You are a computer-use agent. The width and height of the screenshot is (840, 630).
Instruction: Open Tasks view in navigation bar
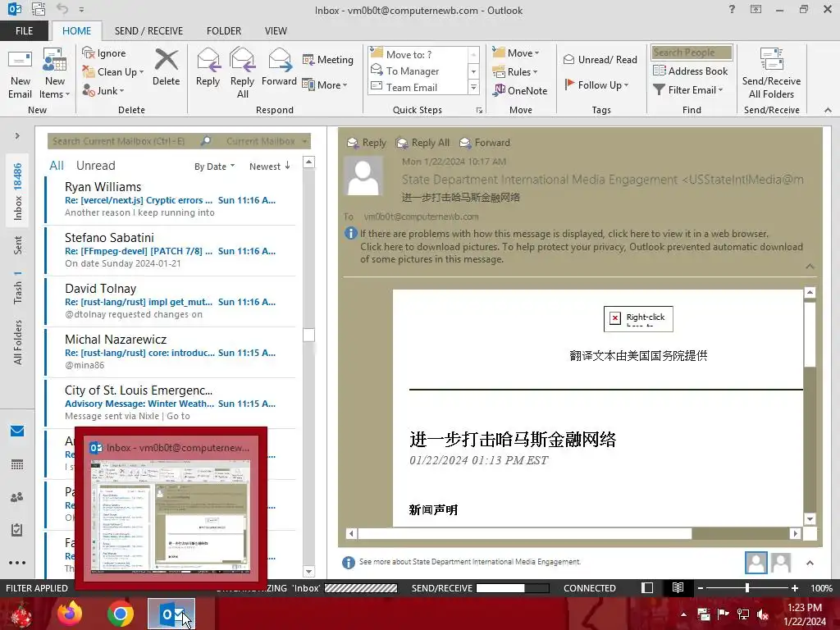[x=17, y=530]
